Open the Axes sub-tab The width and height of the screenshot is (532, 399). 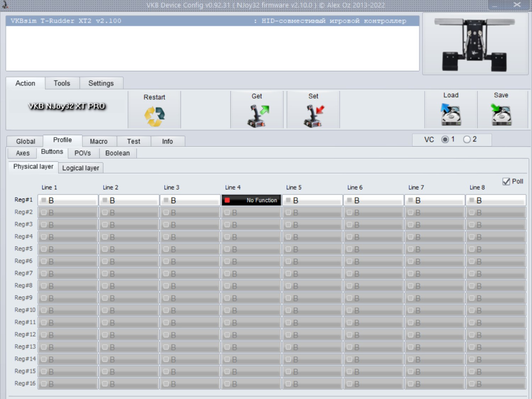pyautogui.click(x=23, y=153)
